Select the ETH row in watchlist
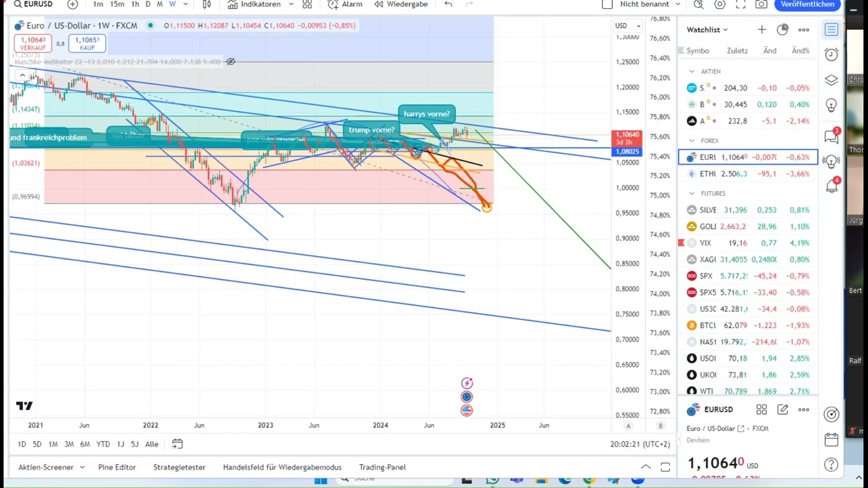868x488 pixels. pyautogui.click(x=748, y=174)
